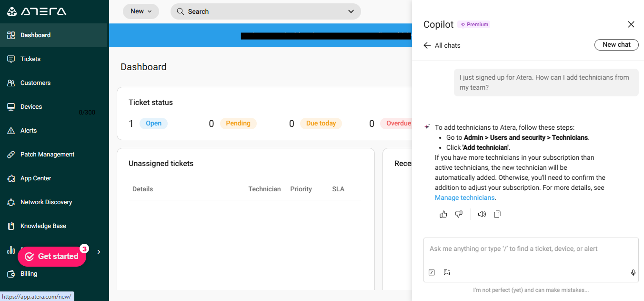644x301 pixels.
Task: Click the microphone voice input icon
Action: tap(633, 273)
